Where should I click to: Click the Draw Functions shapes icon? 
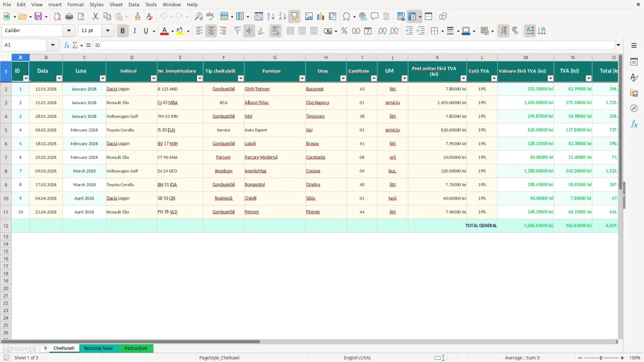click(x=443, y=17)
